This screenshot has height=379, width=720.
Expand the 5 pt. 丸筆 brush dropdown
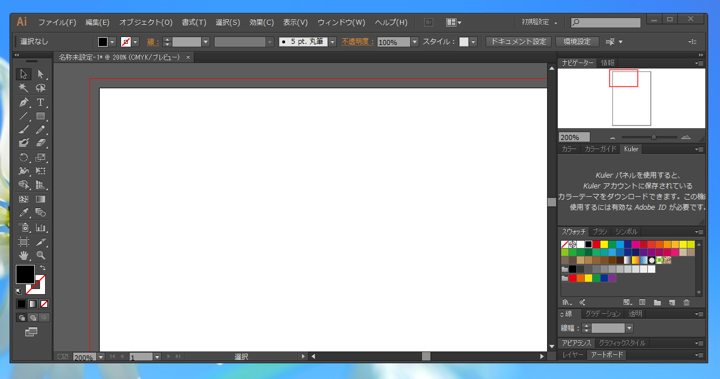click(332, 42)
